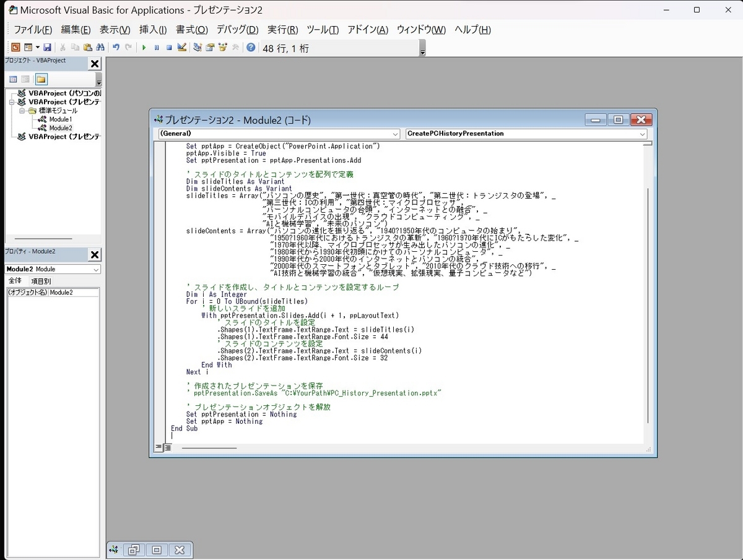The width and height of the screenshot is (743, 560).
Task: Open the デバッグ(D) menu
Action: tap(237, 30)
